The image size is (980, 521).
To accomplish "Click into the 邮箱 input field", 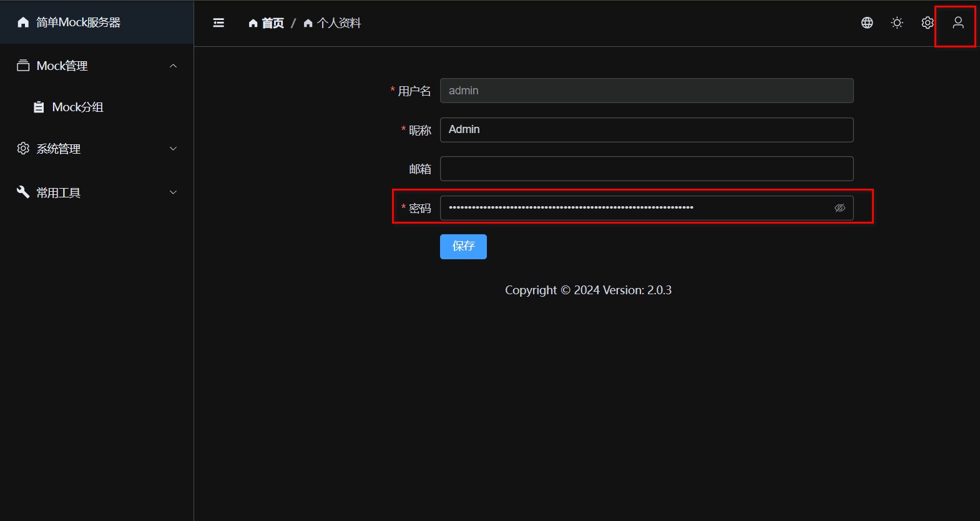I will point(646,169).
